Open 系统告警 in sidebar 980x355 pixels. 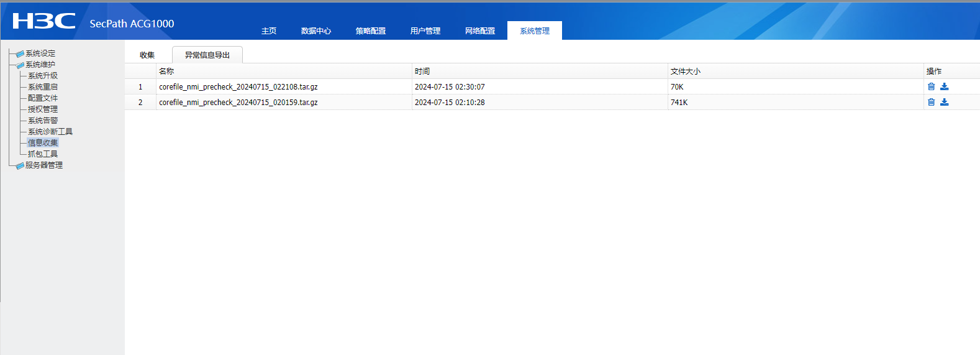coord(43,121)
